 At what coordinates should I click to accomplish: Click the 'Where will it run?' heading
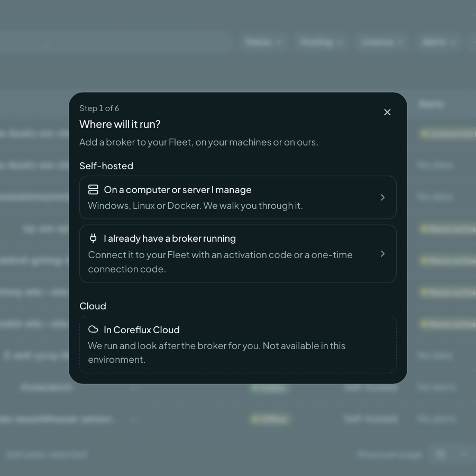[120, 124]
